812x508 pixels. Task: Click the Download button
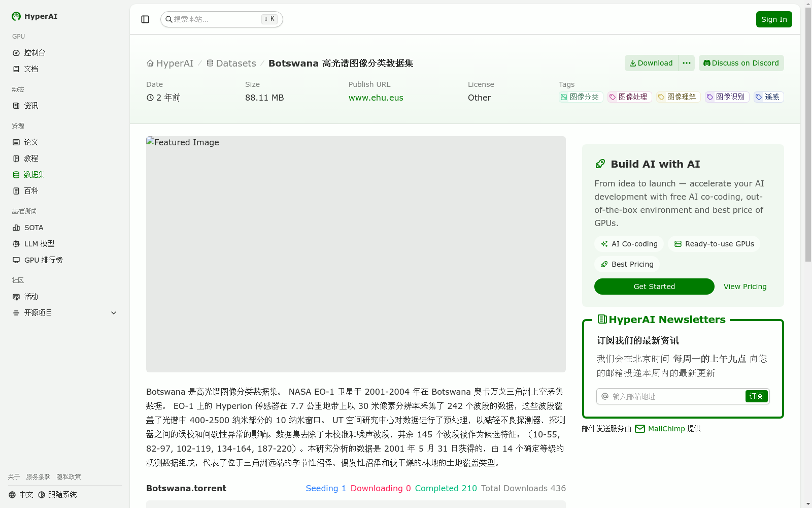651,63
